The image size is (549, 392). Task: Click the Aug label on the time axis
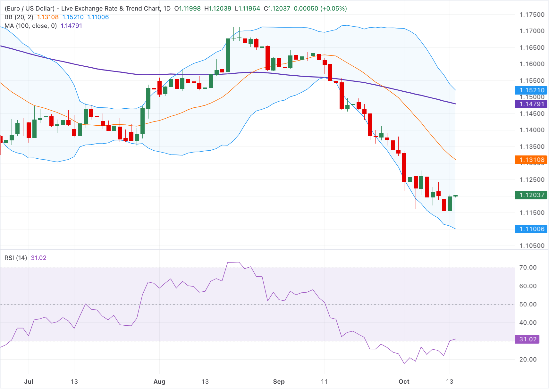coord(159,382)
